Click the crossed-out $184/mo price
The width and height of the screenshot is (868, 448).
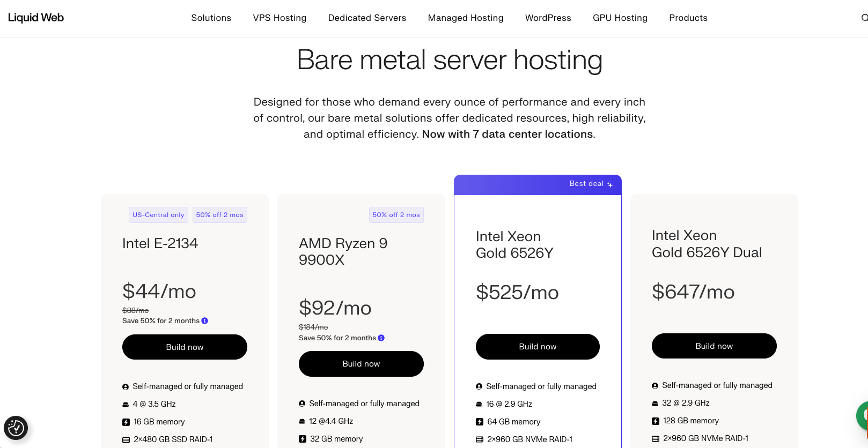[x=313, y=327]
